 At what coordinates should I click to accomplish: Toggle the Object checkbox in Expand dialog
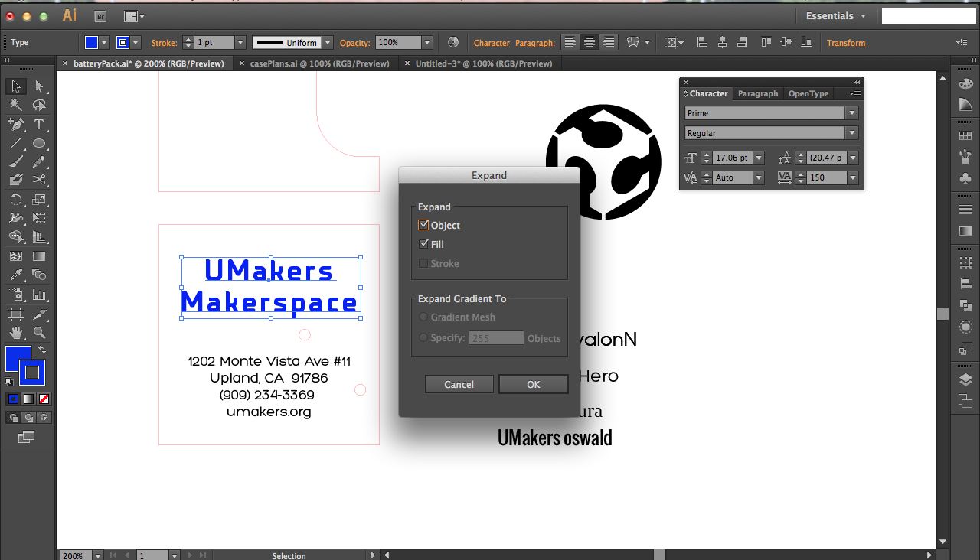pos(423,225)
